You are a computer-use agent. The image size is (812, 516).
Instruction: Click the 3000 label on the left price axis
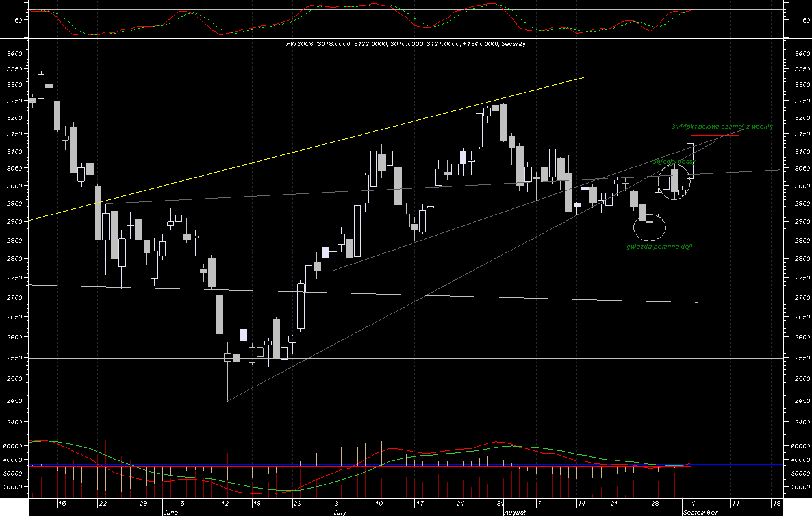(x=15, y=186)
